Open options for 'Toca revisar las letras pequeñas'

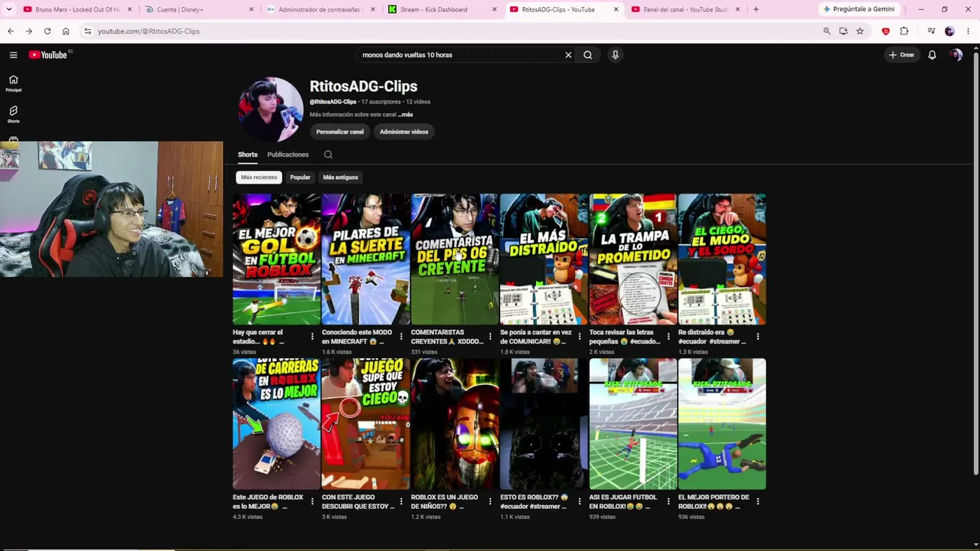pos(668,336)
